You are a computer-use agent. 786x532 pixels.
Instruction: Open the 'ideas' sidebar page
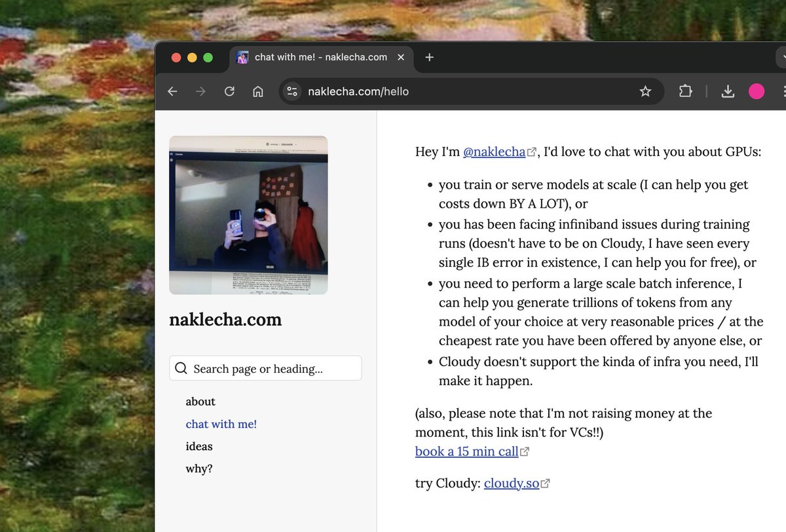point(199,446)
